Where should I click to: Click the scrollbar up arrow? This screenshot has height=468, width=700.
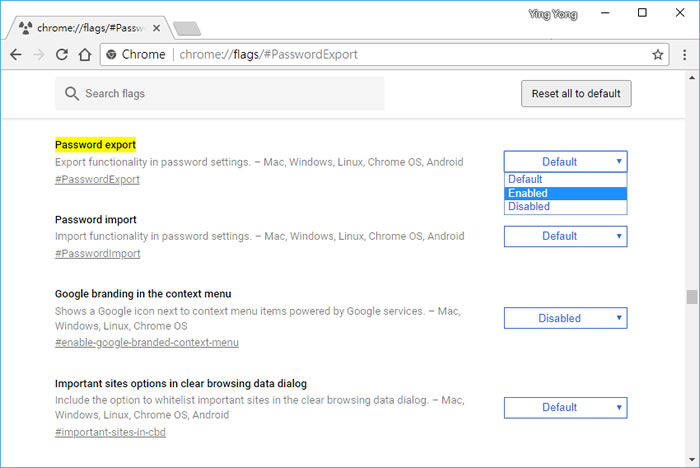(x=692, y=78)
